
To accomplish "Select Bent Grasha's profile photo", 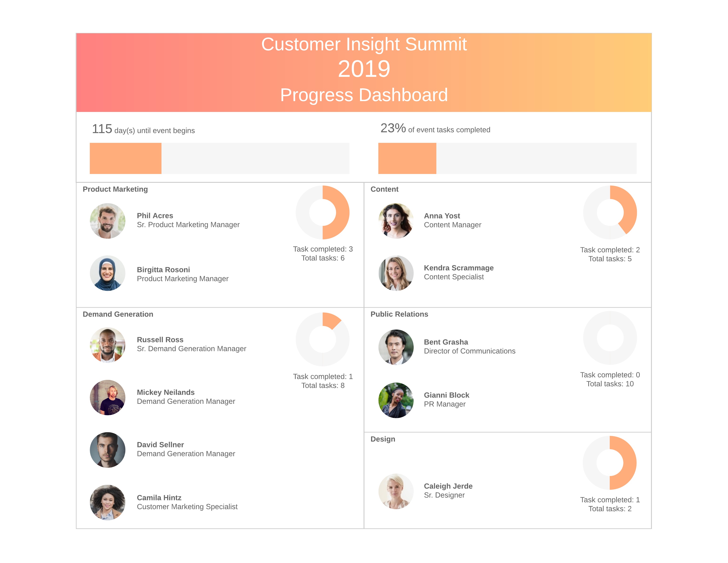I will coord(396,347).
